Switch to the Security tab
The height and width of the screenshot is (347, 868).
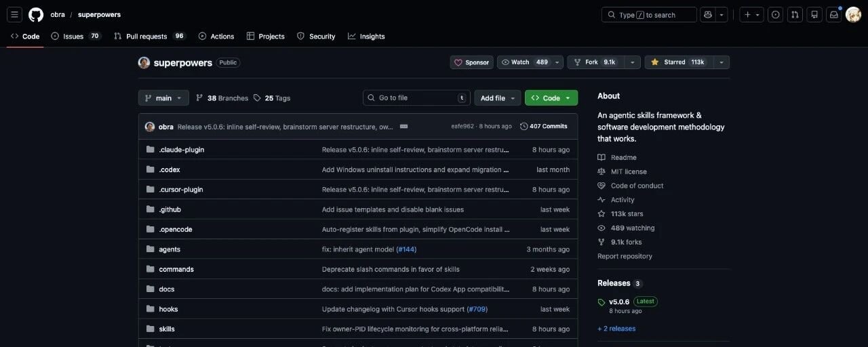pyautogui.click(x=316, y=36)
